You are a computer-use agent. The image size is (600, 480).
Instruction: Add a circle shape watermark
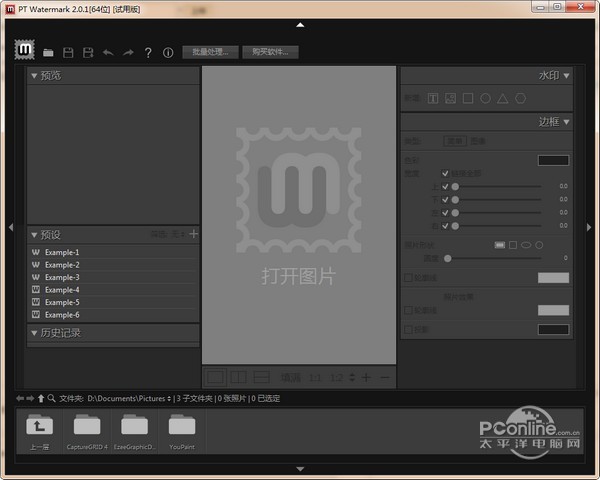486,98
